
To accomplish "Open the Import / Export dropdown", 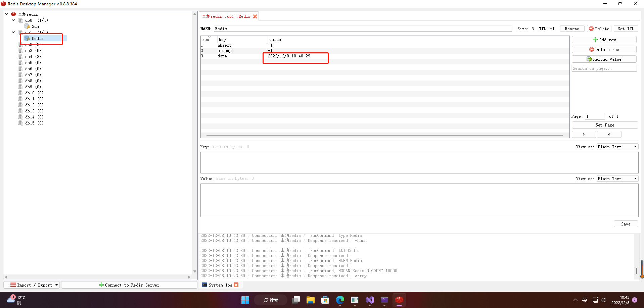I will (31, 285).
